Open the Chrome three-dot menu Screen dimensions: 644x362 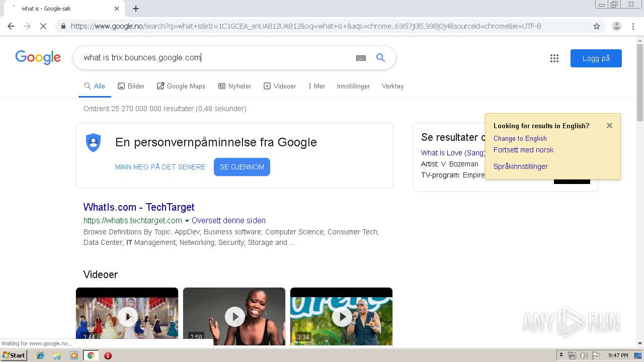click(632, 26)
